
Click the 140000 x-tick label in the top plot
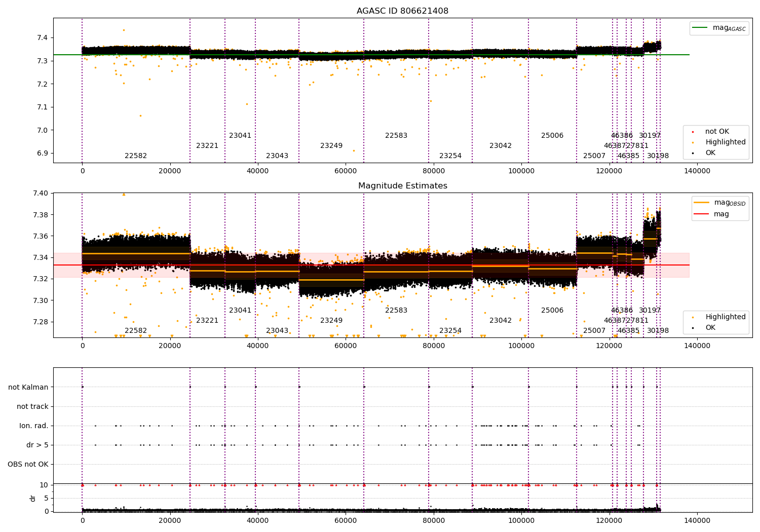697,171
